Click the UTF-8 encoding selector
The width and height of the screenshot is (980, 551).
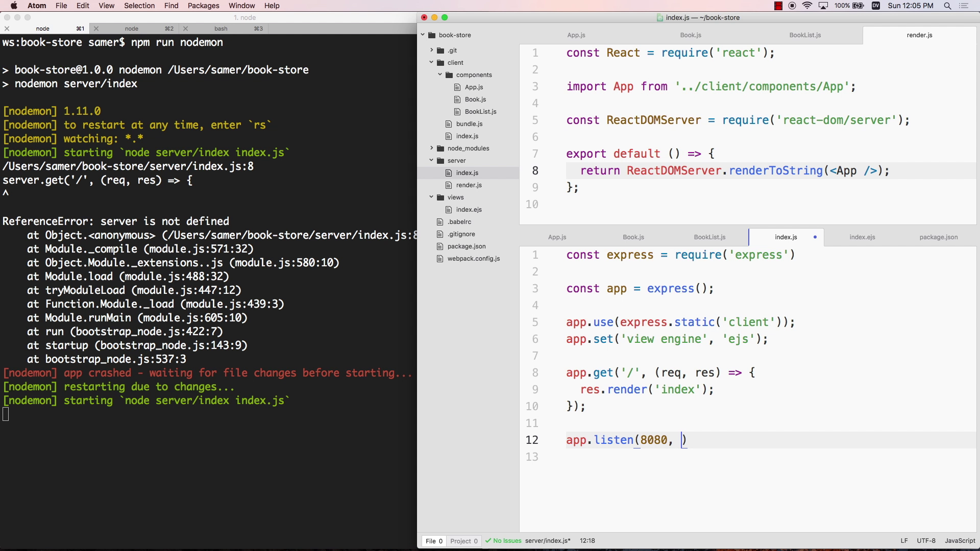926,541
